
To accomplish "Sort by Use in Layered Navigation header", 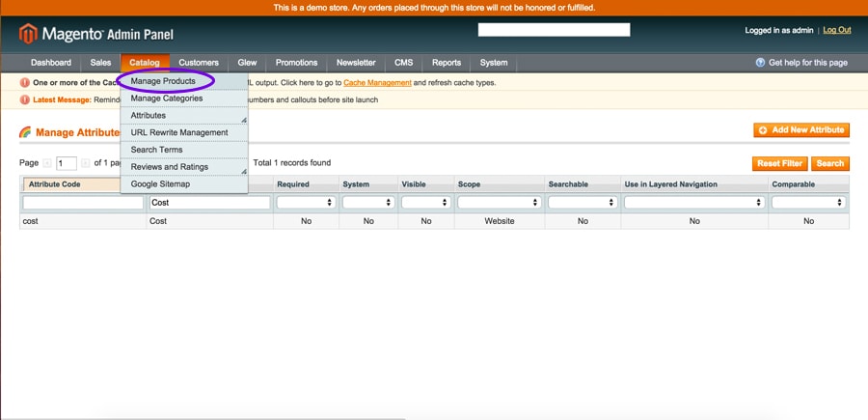I will [x=671, y=184].
